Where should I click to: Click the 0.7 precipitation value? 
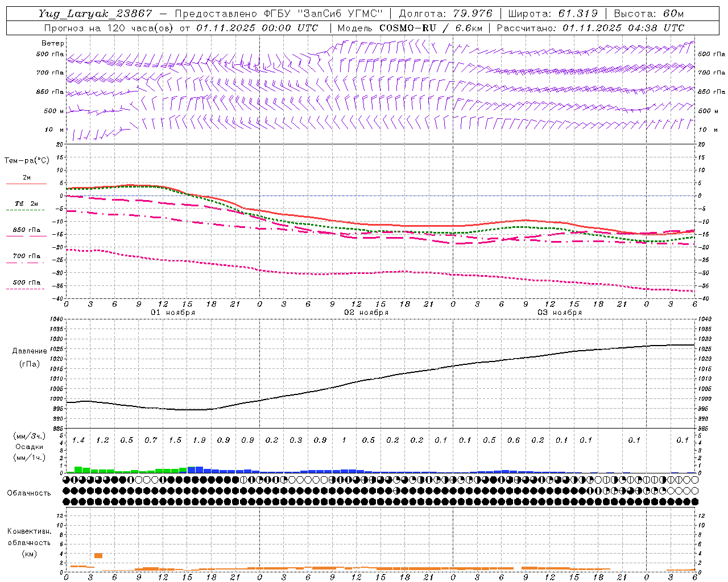151,440
